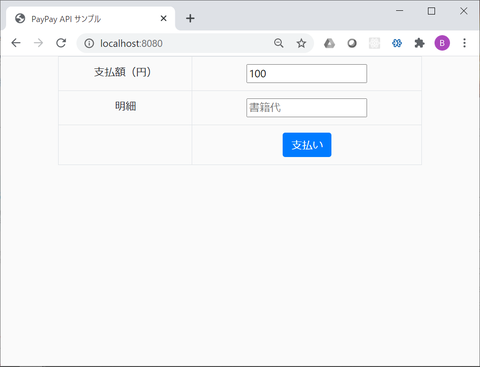Open a new tab with plus

(x=190, y=18)
